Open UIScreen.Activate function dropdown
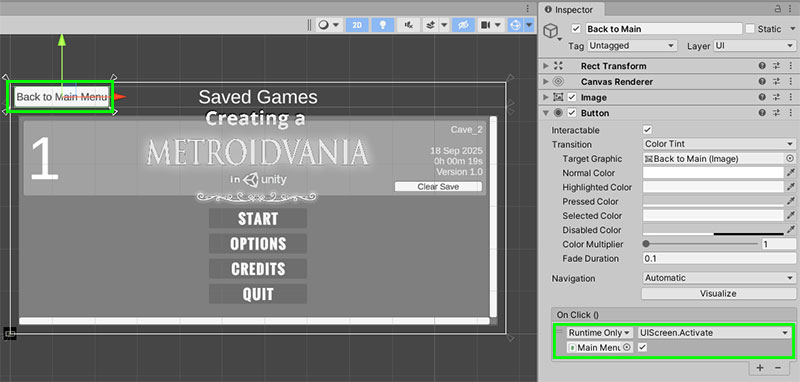Viewport: 800px width, 382px height. 714,333
